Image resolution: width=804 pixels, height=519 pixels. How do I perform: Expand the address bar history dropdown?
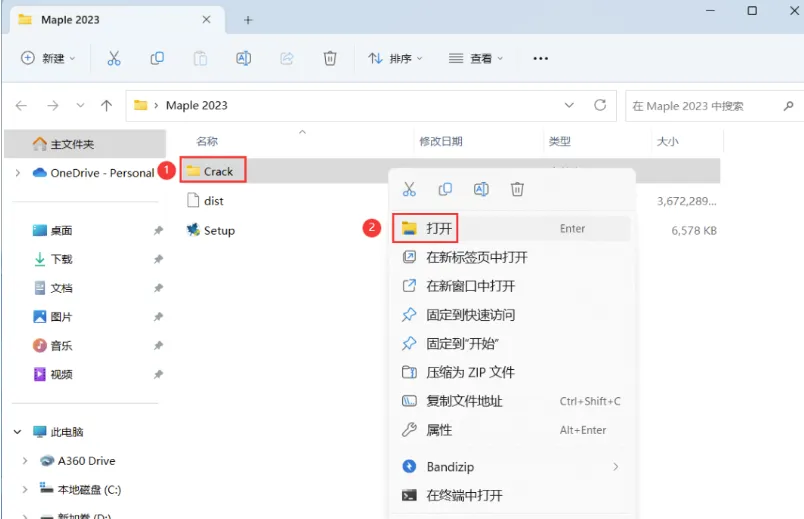click(x=569, y=105)
